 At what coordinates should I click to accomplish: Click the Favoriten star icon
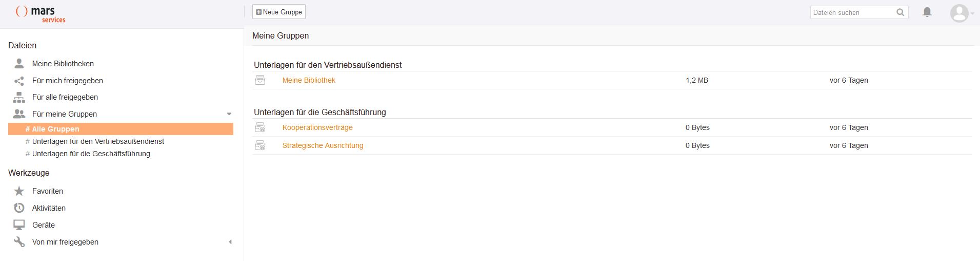[x=19, y=191]
